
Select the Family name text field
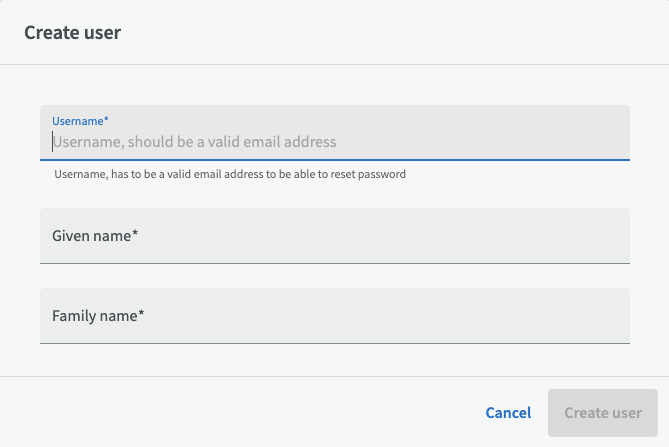(335, 316)
